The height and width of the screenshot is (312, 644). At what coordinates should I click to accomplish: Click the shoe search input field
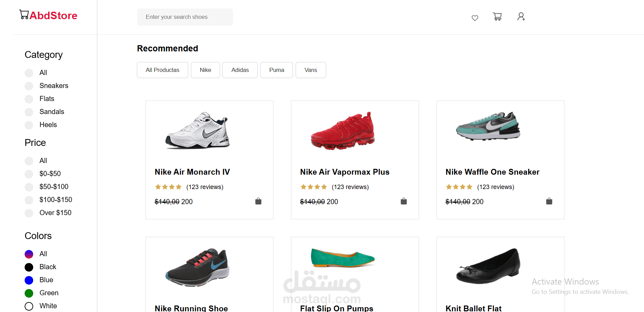point(185,17)
